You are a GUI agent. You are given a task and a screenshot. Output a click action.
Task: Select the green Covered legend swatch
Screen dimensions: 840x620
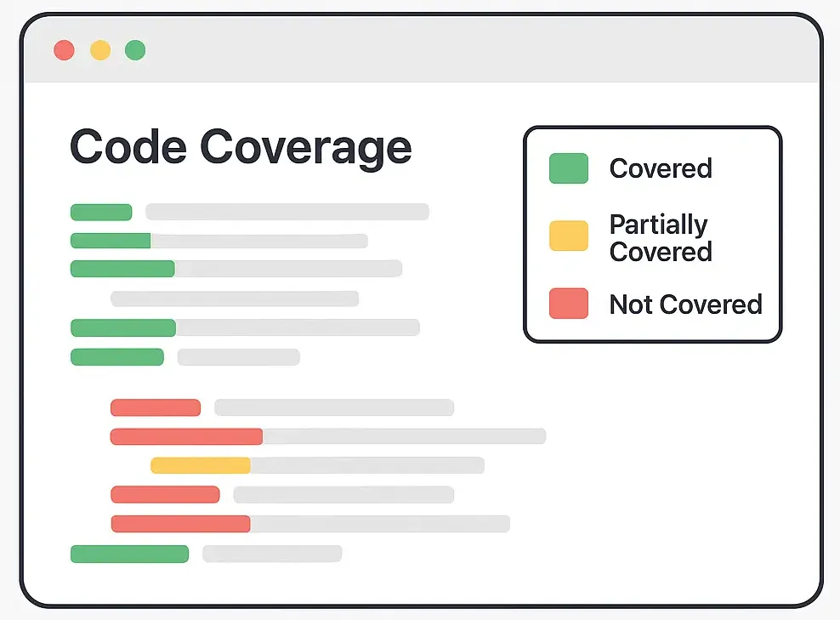[x=569, y=168]
